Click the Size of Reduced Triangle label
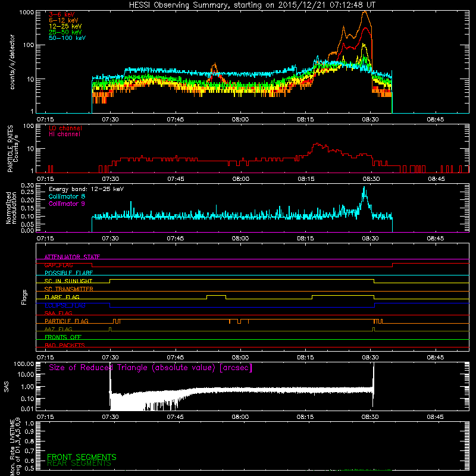The width and height of the screenshot is (476, 476). tap(151, 368)
